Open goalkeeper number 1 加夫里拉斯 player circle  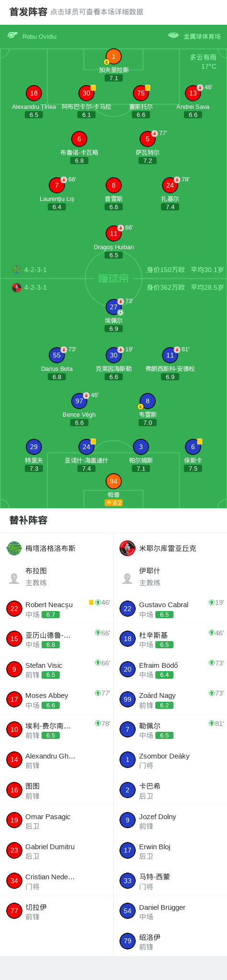point(113,56)
